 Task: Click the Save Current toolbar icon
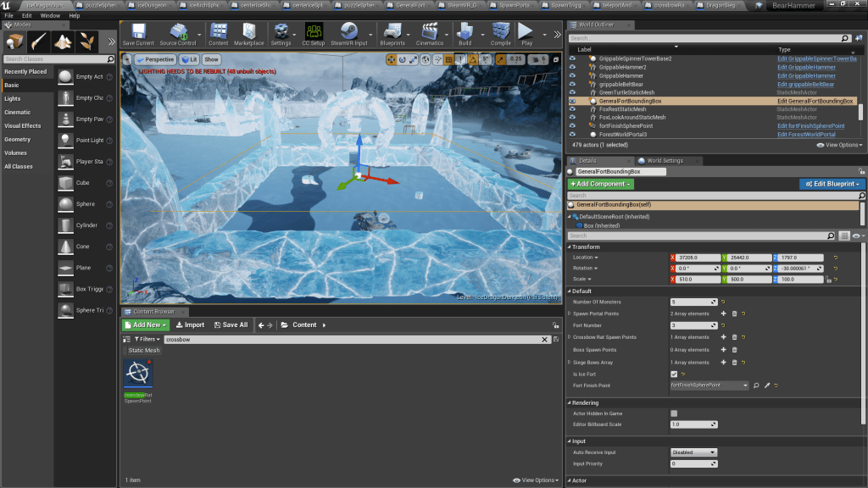click(x=138, y=33)
